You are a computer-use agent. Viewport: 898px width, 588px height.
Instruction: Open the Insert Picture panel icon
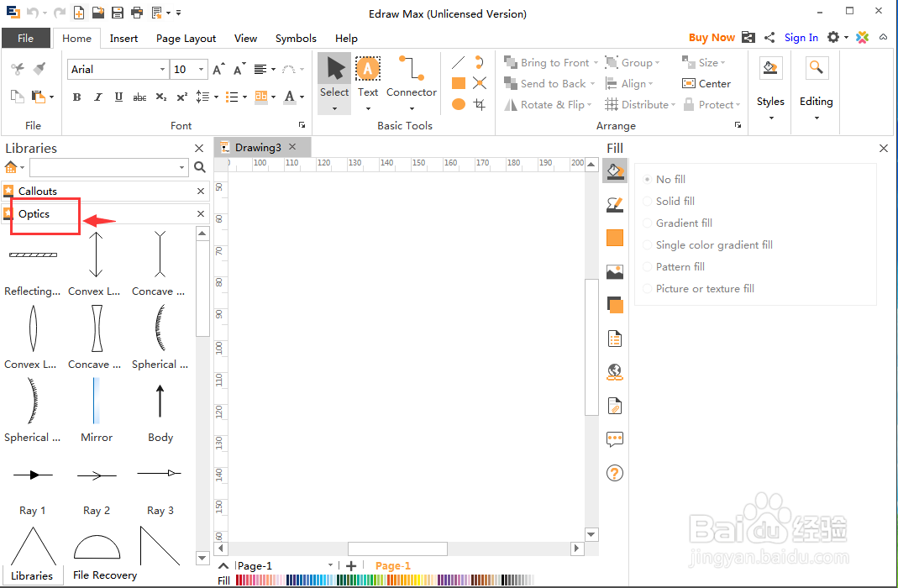(615, 271)
